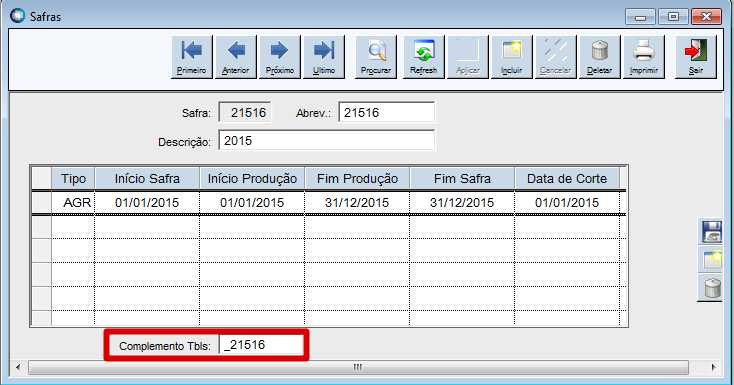Click the Próximo next-record arrow
This screenshot has width=734, height=385.
(x=279, y=57)
